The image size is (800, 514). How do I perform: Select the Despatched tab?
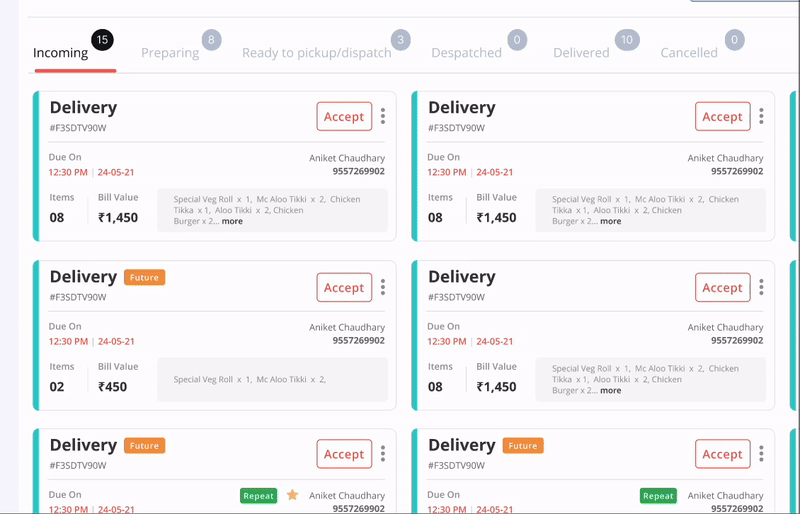[466, 53]
